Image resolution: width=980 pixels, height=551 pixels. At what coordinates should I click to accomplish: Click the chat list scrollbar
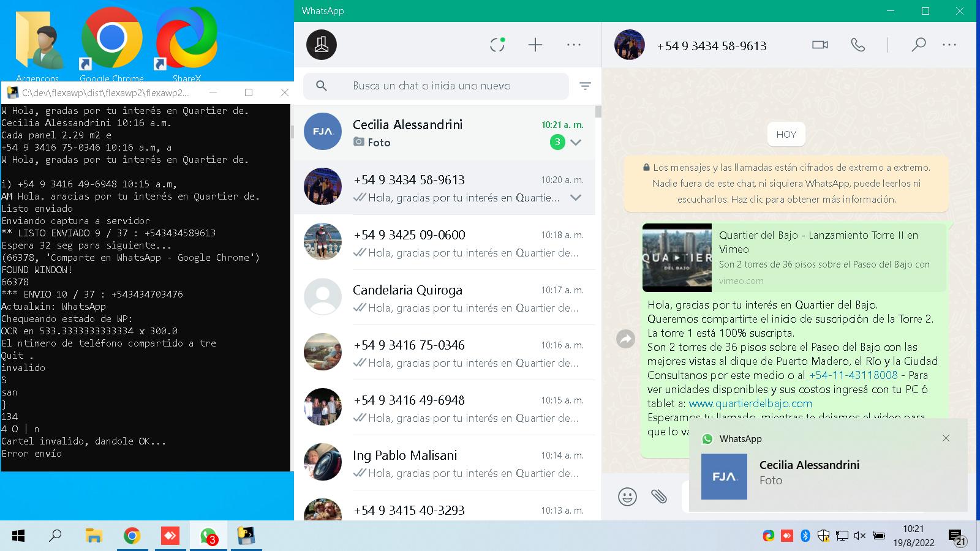coord(598,111)
